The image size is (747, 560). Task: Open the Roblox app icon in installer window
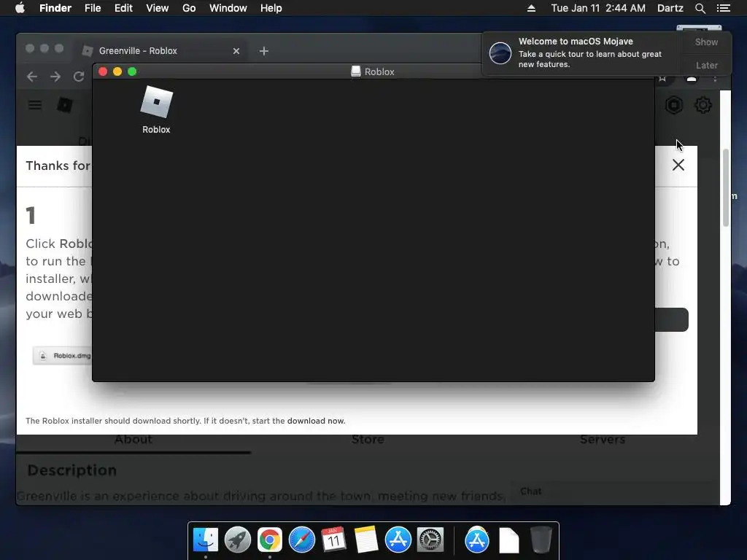pos(156,102)
